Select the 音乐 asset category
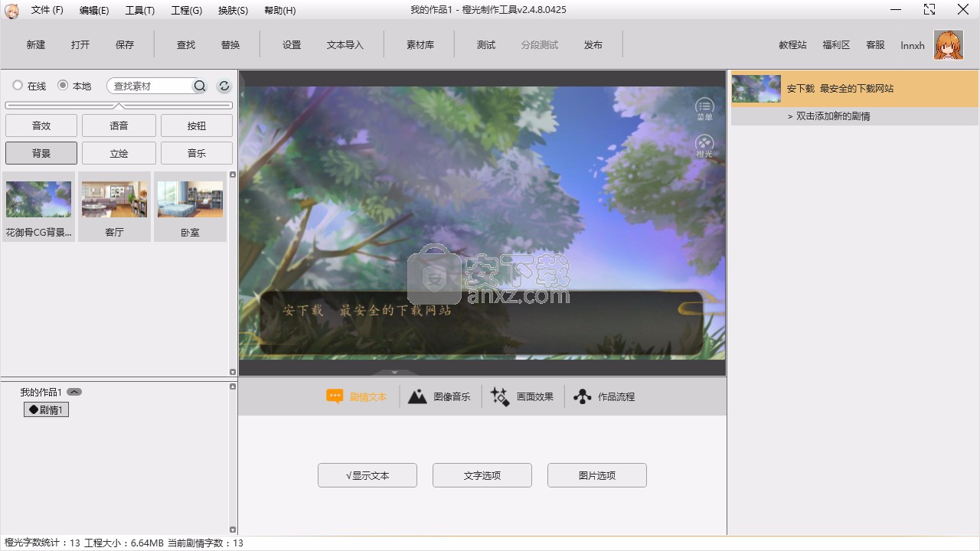The width and height of the screenshot is (980, 551). (x=197, y=153)
